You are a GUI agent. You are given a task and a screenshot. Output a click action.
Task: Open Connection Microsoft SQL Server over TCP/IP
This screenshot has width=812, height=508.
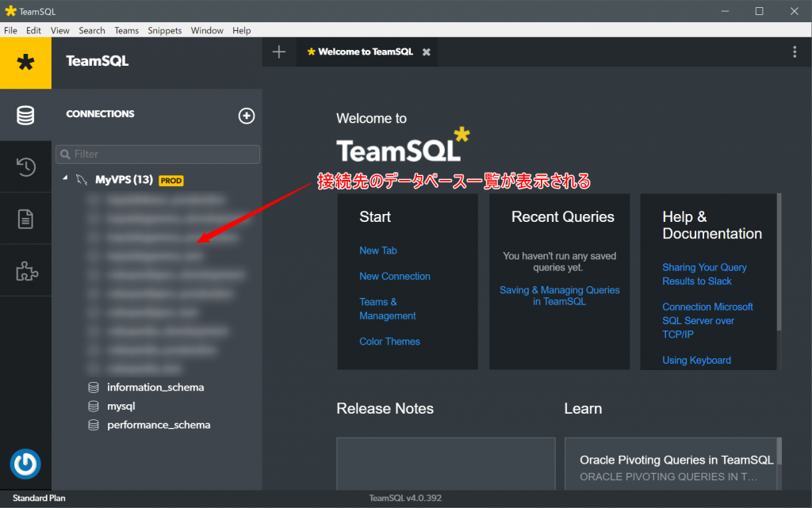(707, 321)
